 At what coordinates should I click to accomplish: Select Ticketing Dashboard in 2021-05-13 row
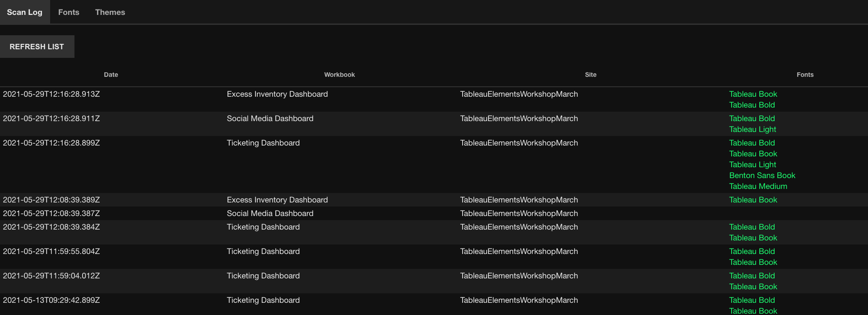click(263, 300)
